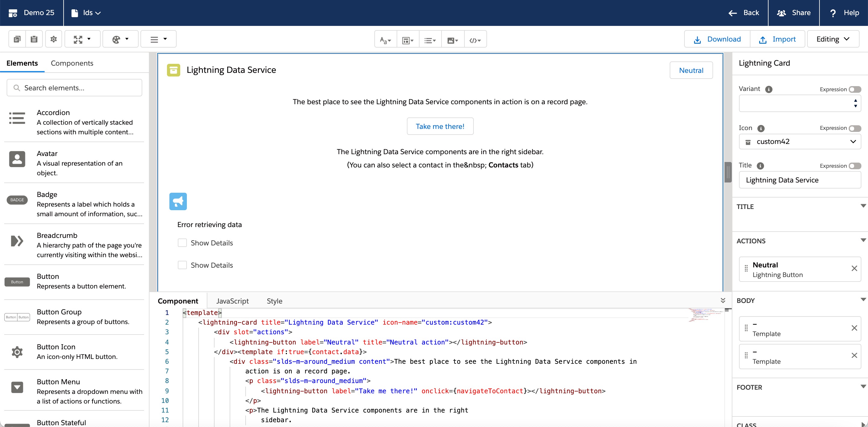Screen dimensions: 868x427
Task: Click the Take me there! button
Action: pos(440,126)
